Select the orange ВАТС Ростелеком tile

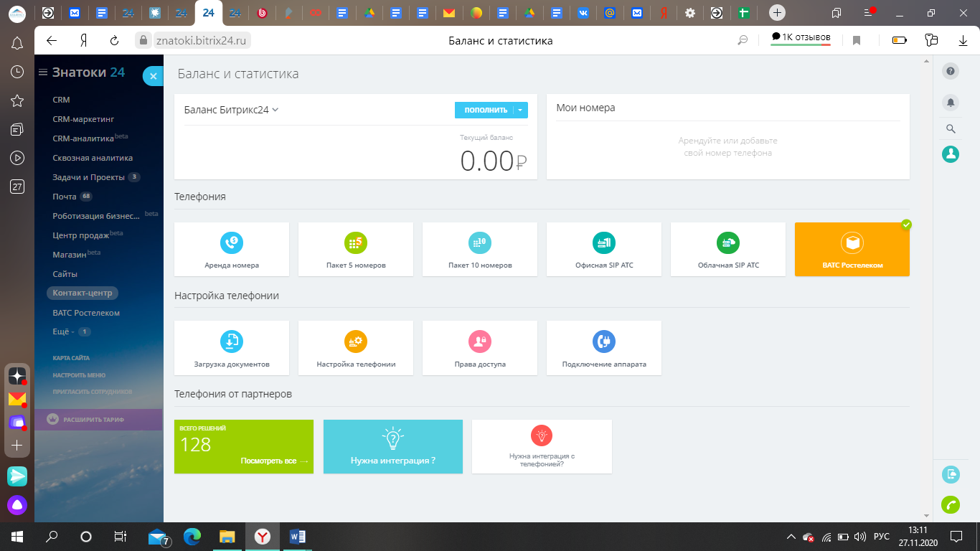click(x=852, y=249)
